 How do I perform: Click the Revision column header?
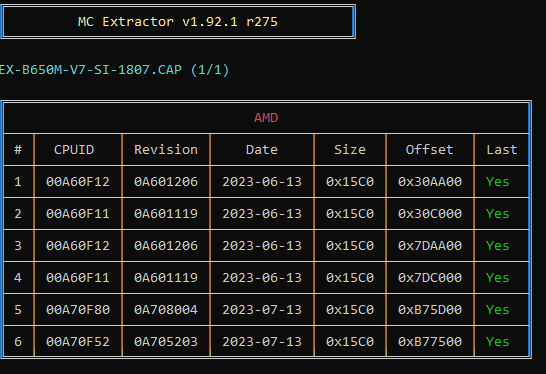pyautogui.click(x=166, y=150)
